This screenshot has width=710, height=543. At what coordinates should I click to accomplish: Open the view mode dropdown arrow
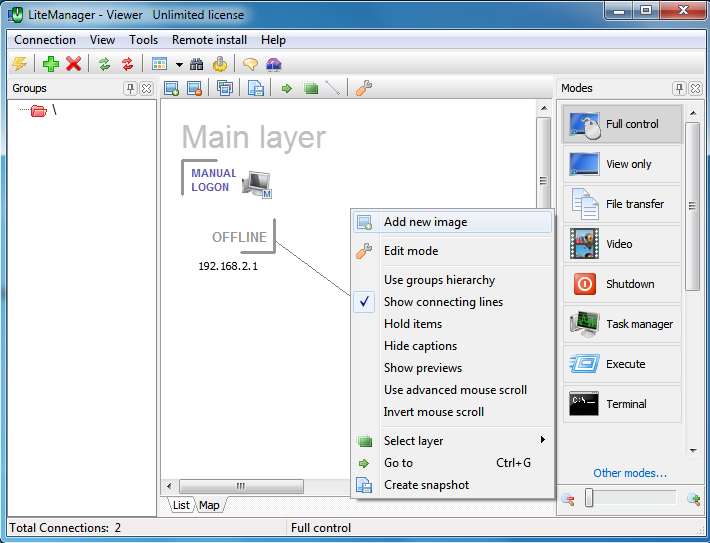click(x=179, y=65)
